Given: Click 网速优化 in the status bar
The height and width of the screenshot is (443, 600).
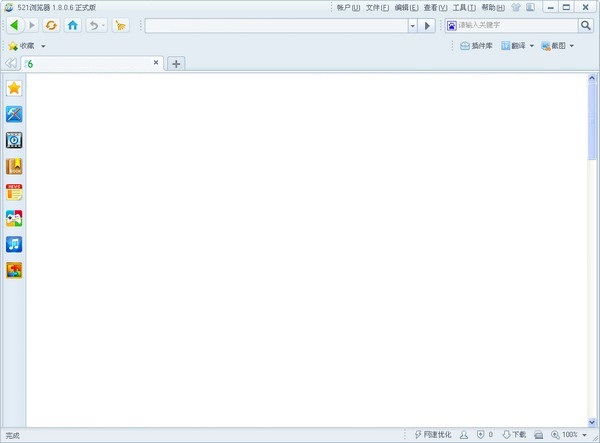Looking at the screenshot, I should tap(433, 435).
